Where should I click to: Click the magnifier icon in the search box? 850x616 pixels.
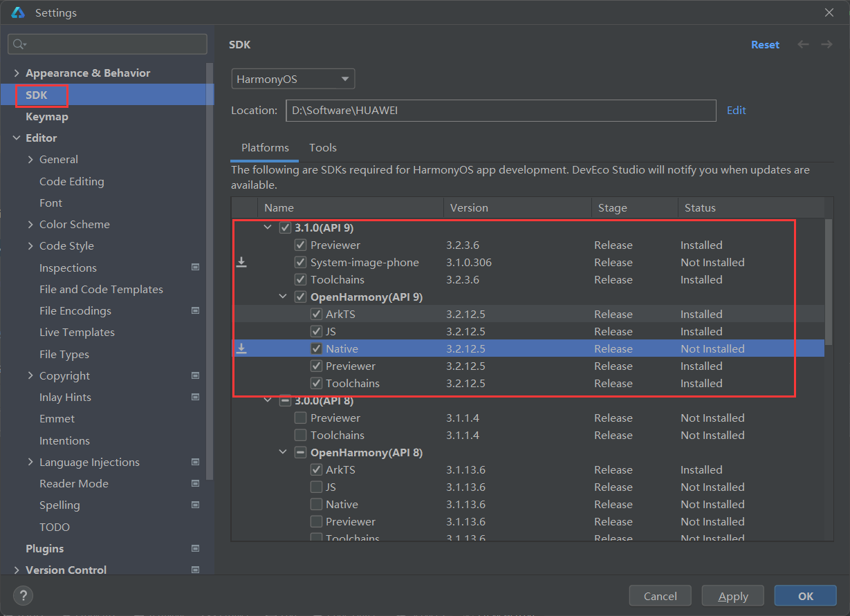coord(19,44)
